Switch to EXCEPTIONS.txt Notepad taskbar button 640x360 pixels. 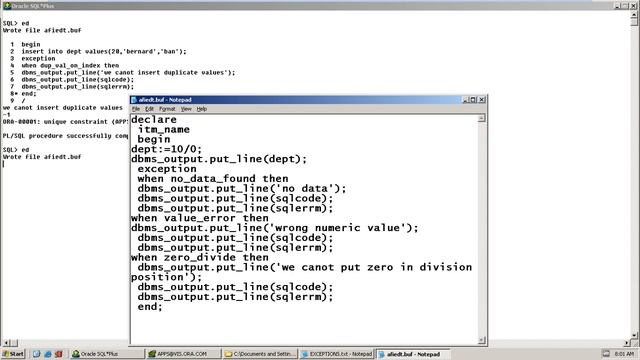(x=336, y=354)
